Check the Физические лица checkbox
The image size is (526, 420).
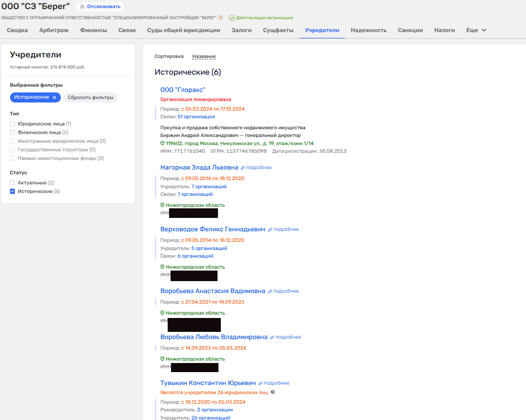click(x=12, y=132)
